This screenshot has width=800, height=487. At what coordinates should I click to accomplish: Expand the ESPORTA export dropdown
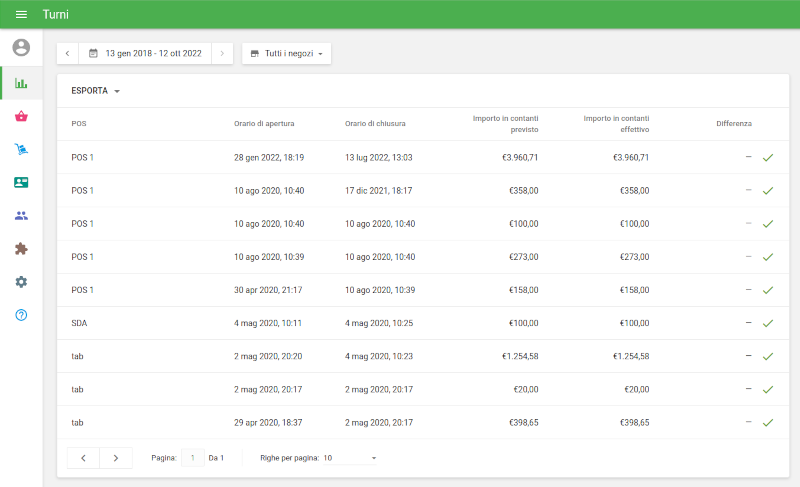point(96,91)
